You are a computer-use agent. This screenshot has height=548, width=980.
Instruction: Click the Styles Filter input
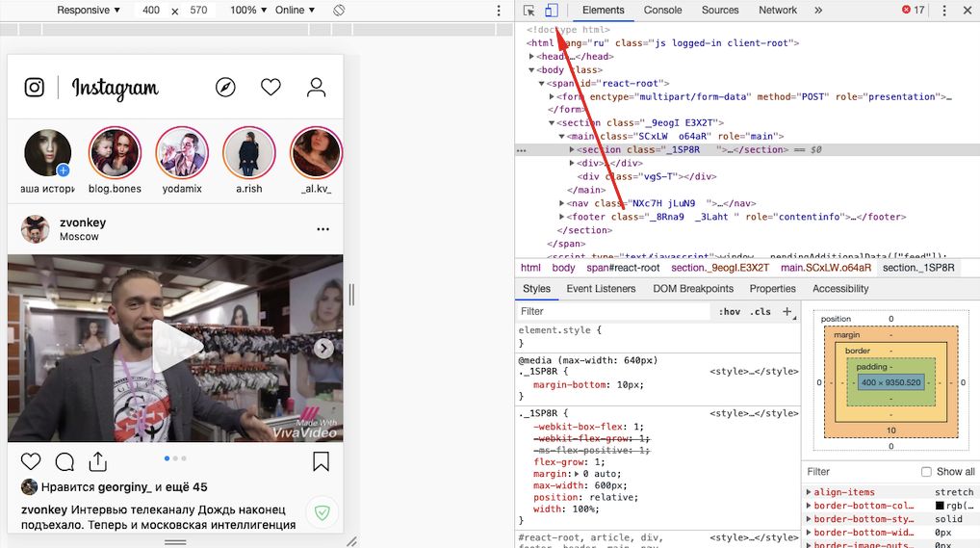614,311
